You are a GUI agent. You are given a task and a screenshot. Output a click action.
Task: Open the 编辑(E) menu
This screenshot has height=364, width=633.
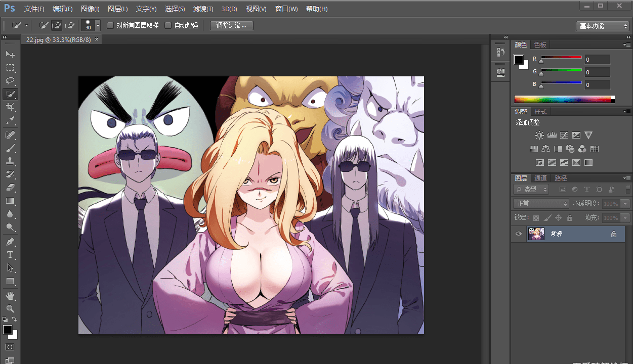point(63,9)
